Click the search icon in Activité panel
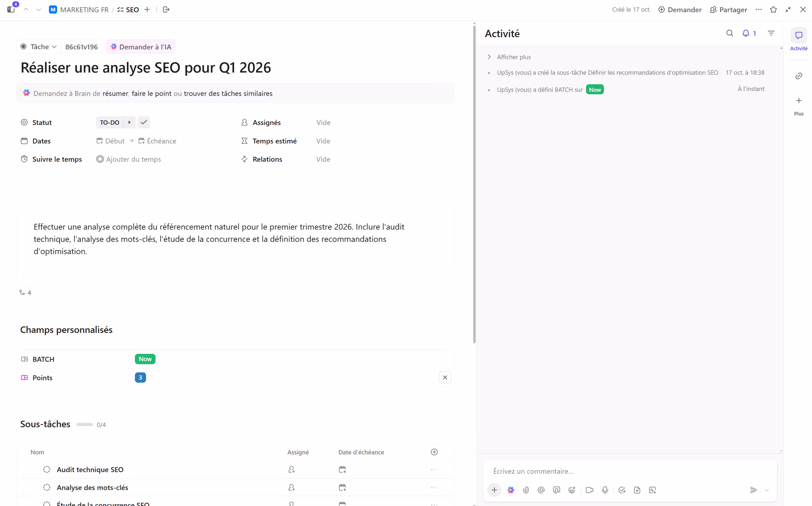 click(x=730, y=33)
